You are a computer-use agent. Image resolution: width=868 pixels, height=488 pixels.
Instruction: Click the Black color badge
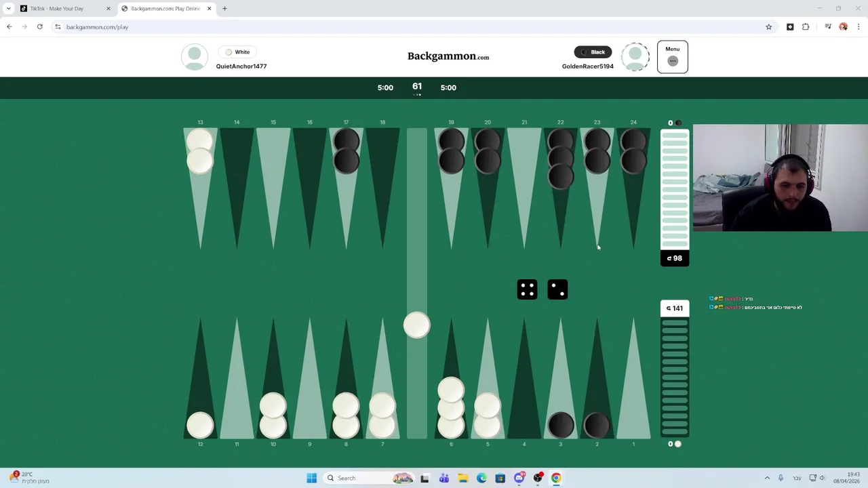[x=593, y=52]
